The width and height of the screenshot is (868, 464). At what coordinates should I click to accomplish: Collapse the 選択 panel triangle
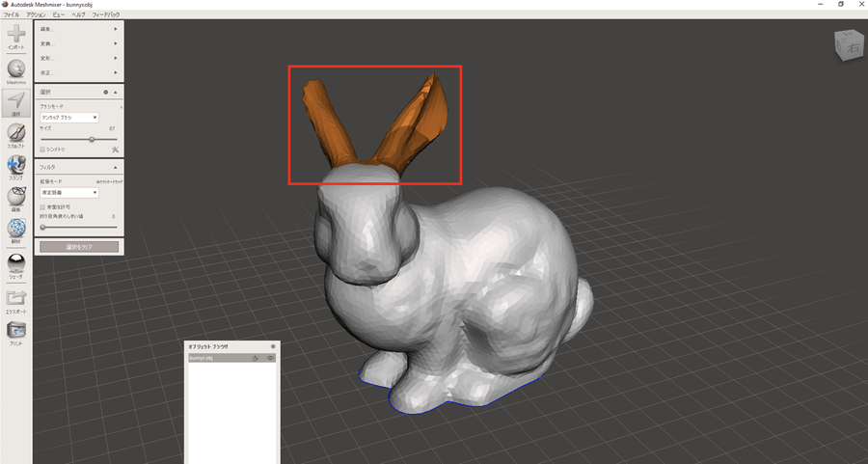pyautogui.click(x=115, y=92)
